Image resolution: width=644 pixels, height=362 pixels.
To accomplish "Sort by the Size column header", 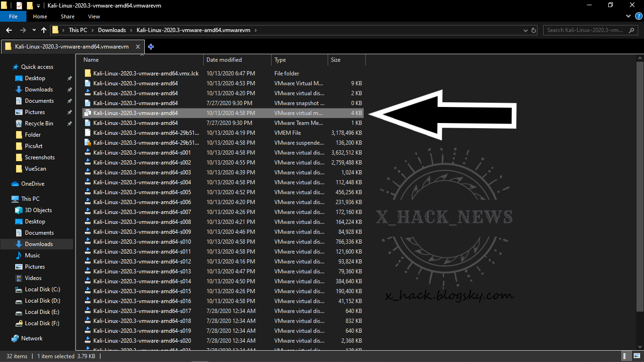I will coord(336,60).
